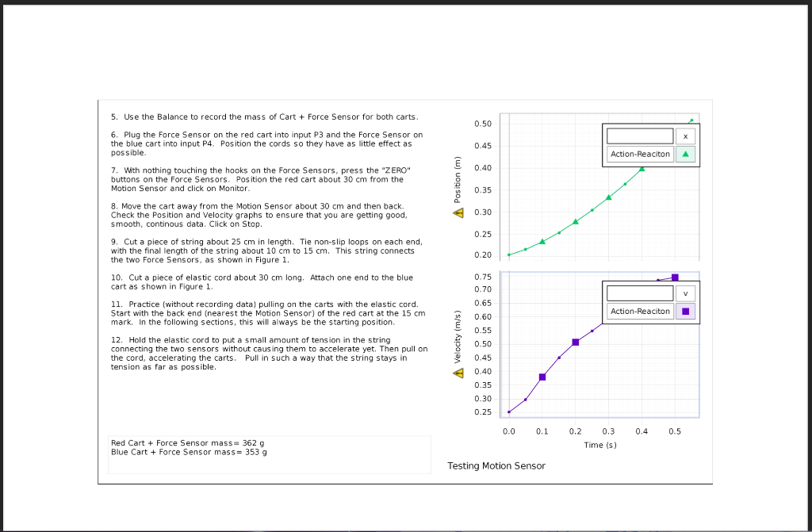
Task: Click empty field in position legend
Action: point(640,136)
